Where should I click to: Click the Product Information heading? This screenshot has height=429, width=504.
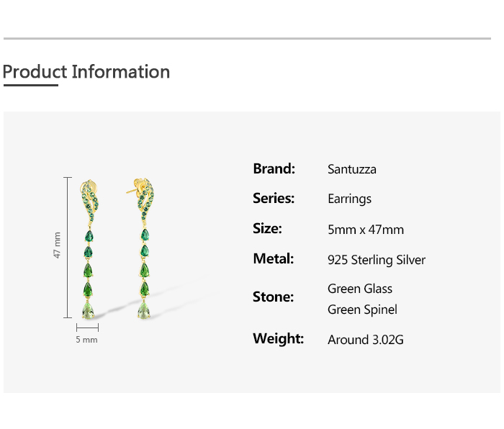pos(86,72)
